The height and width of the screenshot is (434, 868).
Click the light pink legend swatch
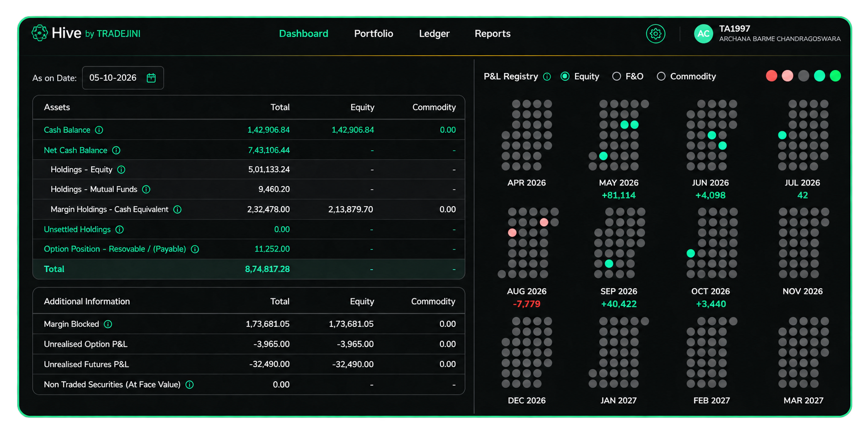click(787, 76)
